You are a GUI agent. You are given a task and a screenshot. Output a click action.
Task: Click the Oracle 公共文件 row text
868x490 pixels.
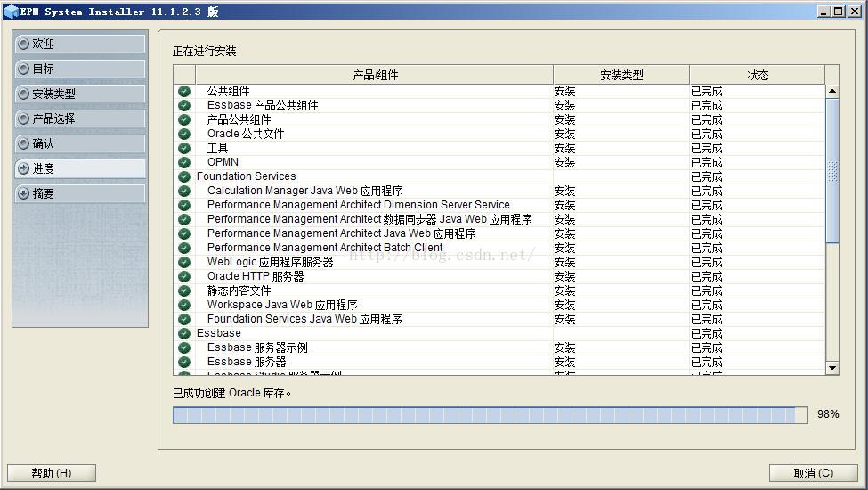pyautogui.click(x=246, y=134)
